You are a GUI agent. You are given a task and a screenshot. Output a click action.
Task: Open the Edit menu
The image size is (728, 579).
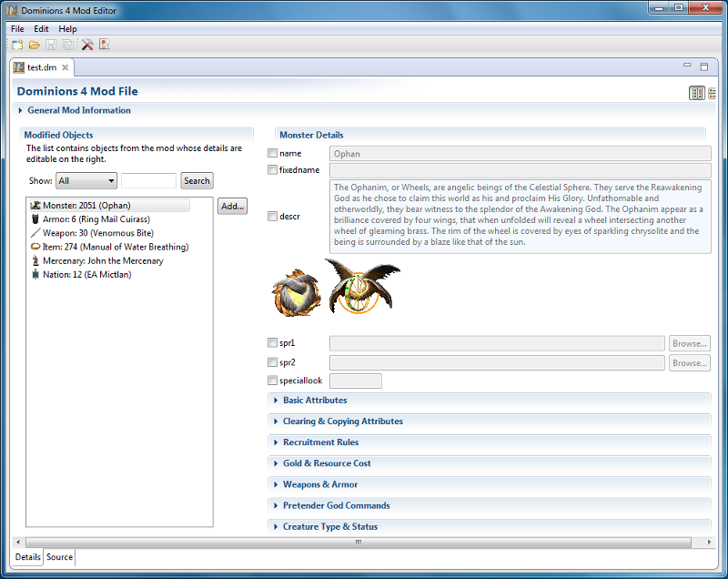coord(41,29)
